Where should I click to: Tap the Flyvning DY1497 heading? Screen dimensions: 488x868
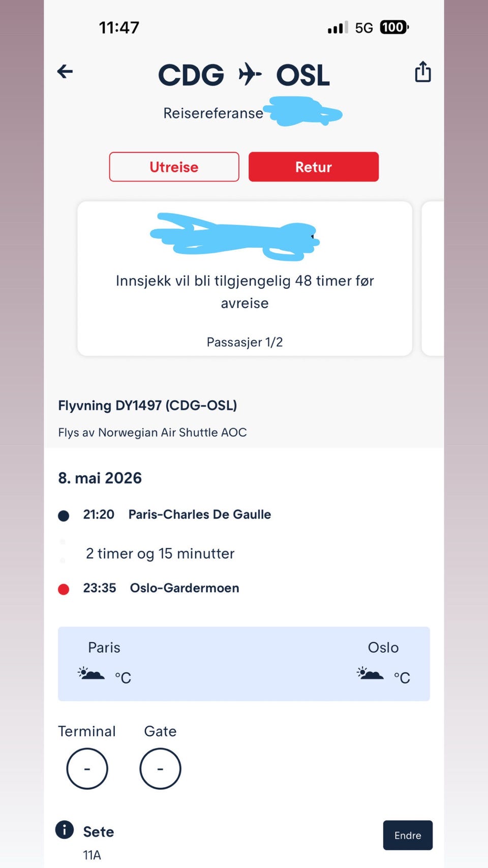pyautogui.click(x=147, y=405)
